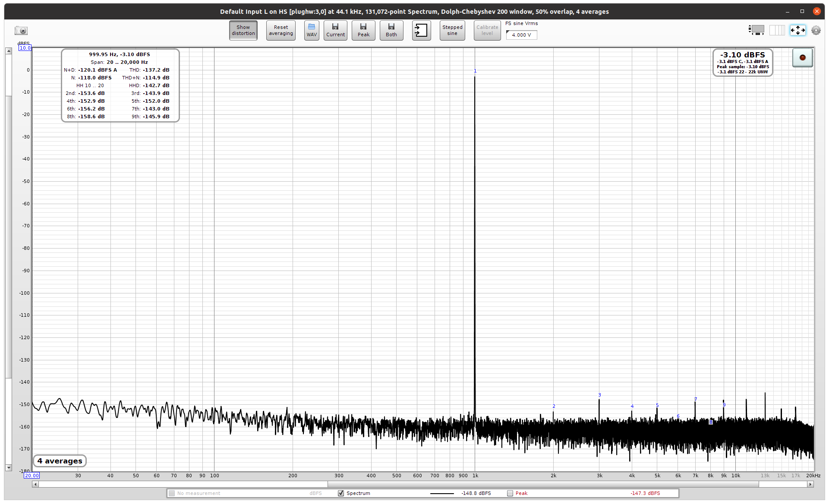The width and height of the screenshot is (829, 504).
Task: Click vertical scrollbar down arrow
Action: pos(8,468)
